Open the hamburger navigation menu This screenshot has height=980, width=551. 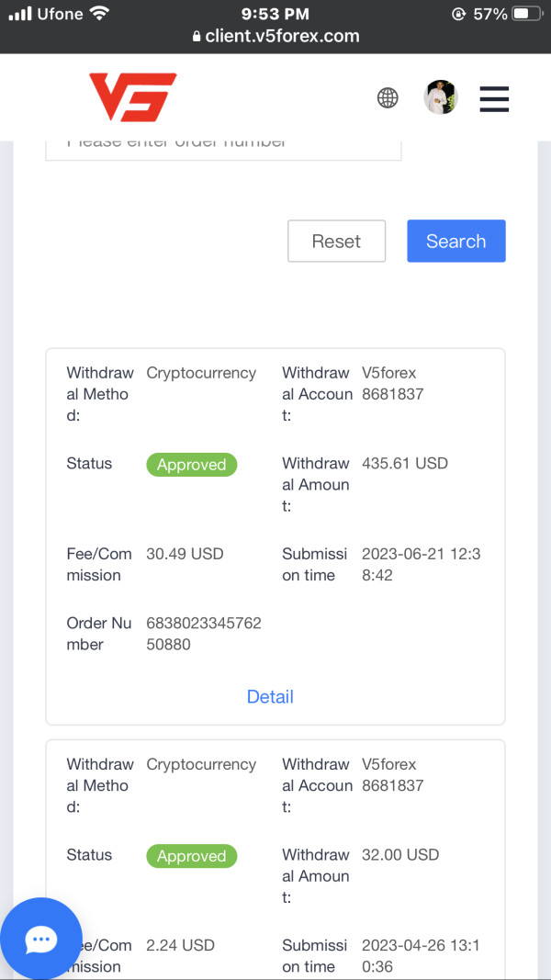point(494,98)
